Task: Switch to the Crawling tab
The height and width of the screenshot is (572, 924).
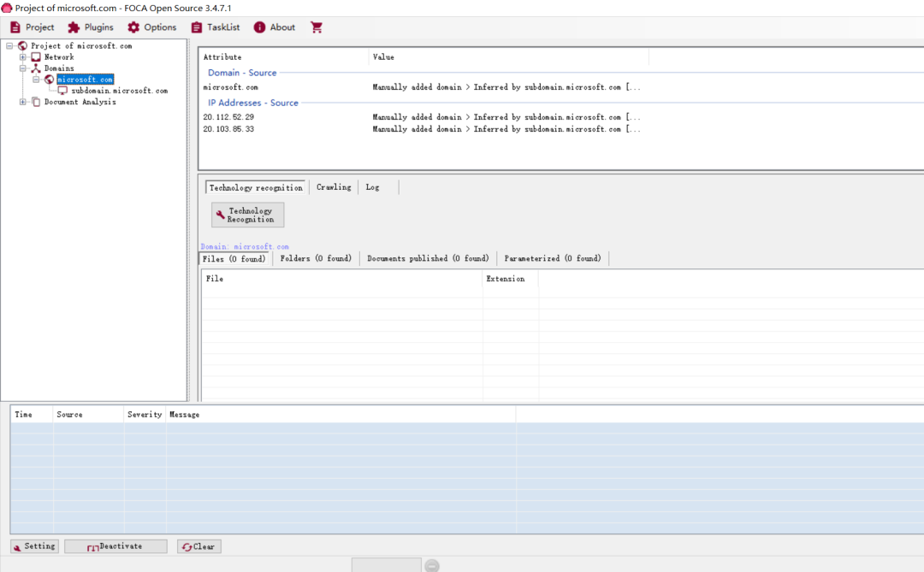Action: (x=334, y=187)
